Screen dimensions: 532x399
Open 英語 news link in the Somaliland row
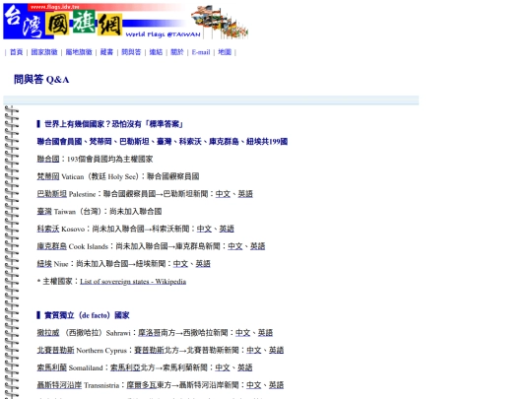(245, 367)
